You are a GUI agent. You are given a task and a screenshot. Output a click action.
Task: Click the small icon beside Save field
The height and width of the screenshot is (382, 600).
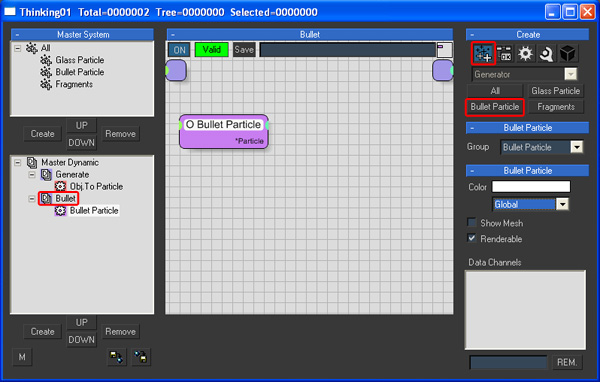click(445, 50)
